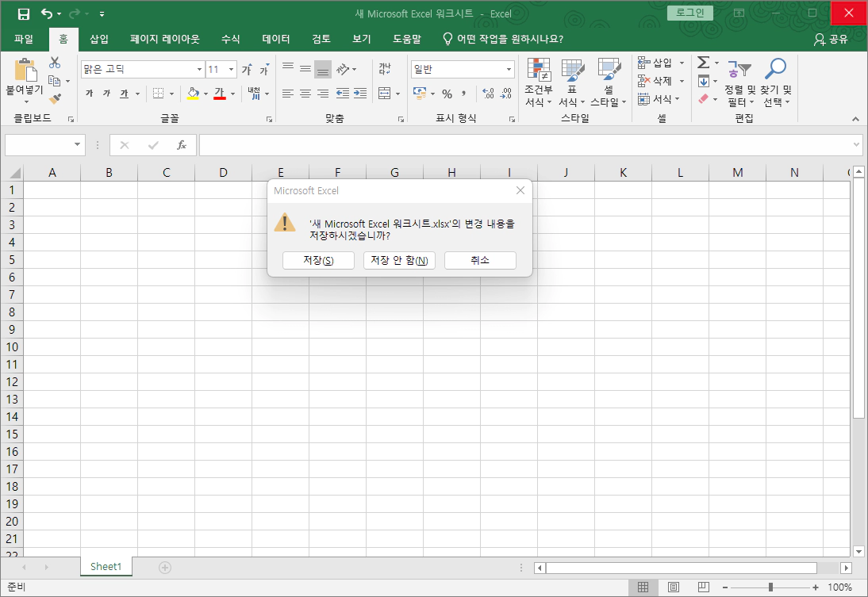Select the Sheet1 worksheet tab
The width and height of the screenshot is (868, 597).
click(106, 567)
